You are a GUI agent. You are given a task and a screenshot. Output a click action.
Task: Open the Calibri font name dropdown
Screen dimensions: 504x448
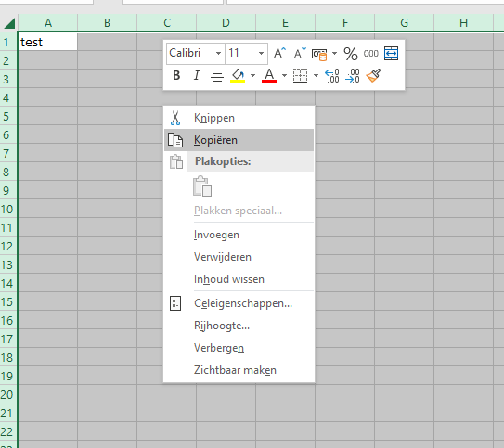218,53
